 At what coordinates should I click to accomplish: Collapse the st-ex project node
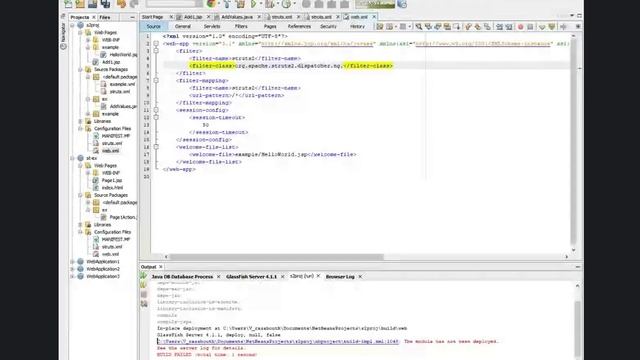coord(73,158)
